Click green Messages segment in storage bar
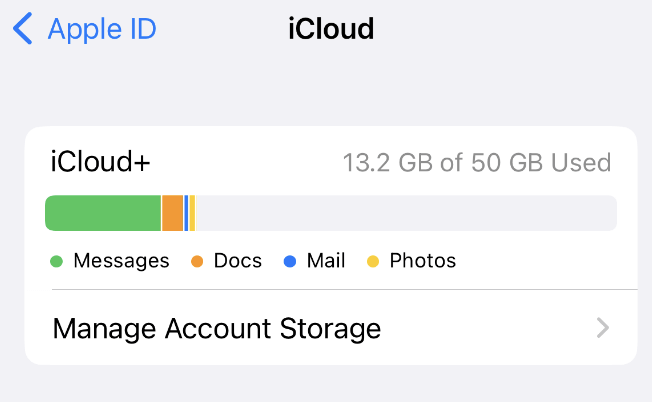 (x=103, y=213)
